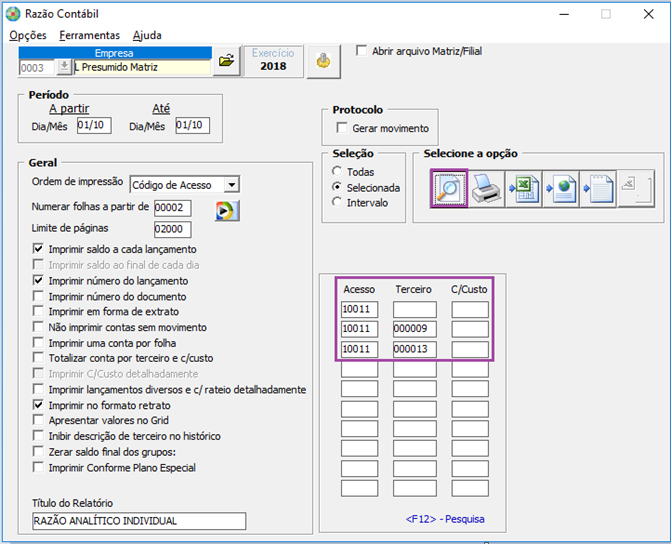The image size is (671, 544).
Task: Select the Intervalo radio option
Action: coord(337,202)
